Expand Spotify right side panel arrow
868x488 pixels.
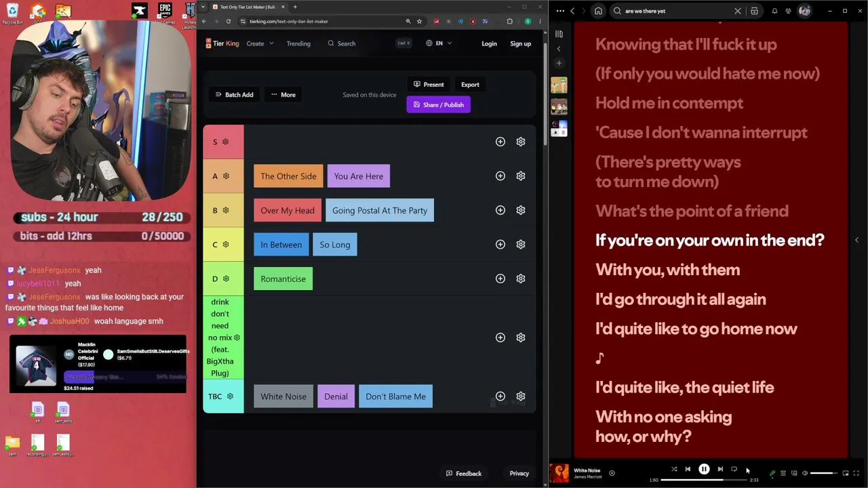856,240
